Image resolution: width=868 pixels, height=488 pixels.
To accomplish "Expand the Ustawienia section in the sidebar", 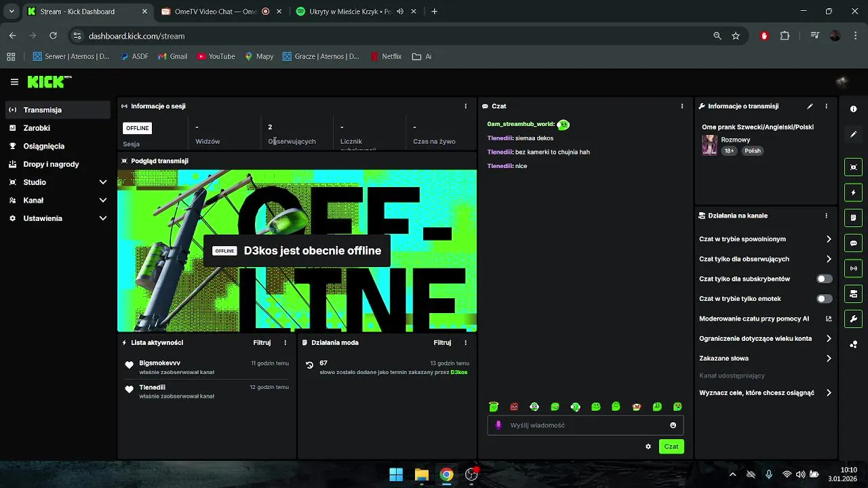I will pyautogui.click(x=103, y=218).
